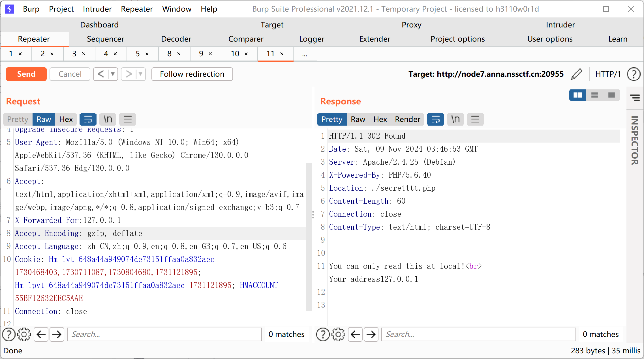Open the Help menu

(x=209, y=9)
